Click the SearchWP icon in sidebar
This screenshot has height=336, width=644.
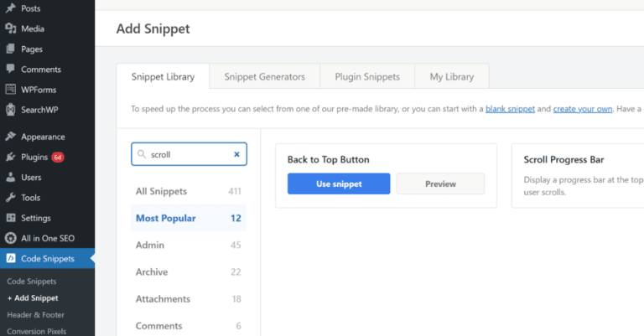point(11,110)
